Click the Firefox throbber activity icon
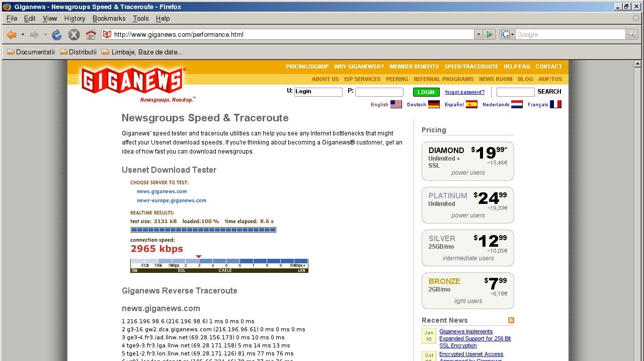Viewport: 644px width, 361px height. 636,18
